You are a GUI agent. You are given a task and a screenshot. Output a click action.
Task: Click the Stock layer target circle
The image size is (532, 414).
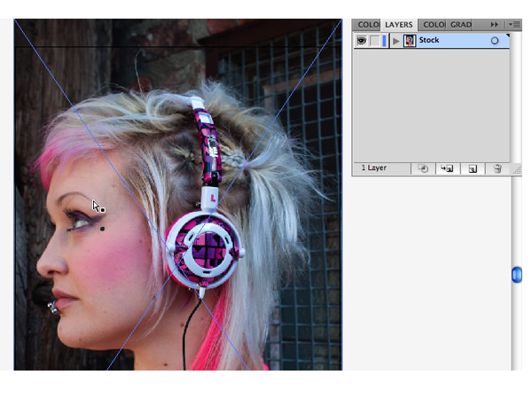click(495, 41)
